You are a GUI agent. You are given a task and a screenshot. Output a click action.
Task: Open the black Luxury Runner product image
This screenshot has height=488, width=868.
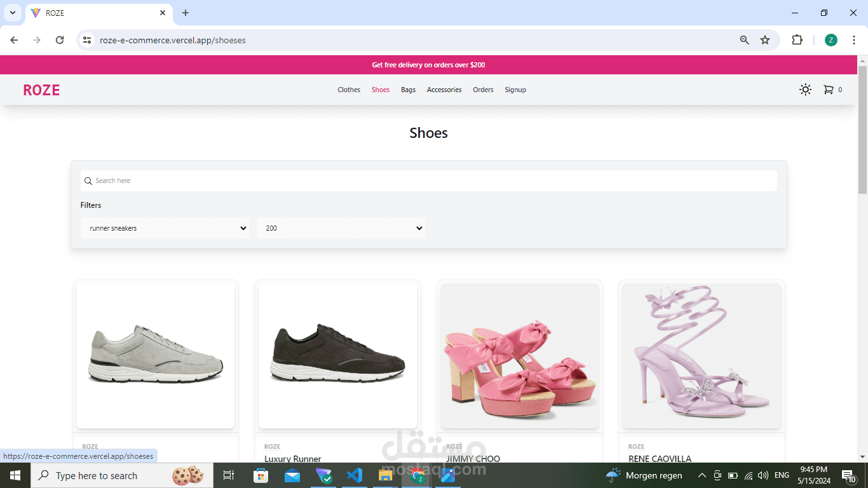[x=337, y=356]
